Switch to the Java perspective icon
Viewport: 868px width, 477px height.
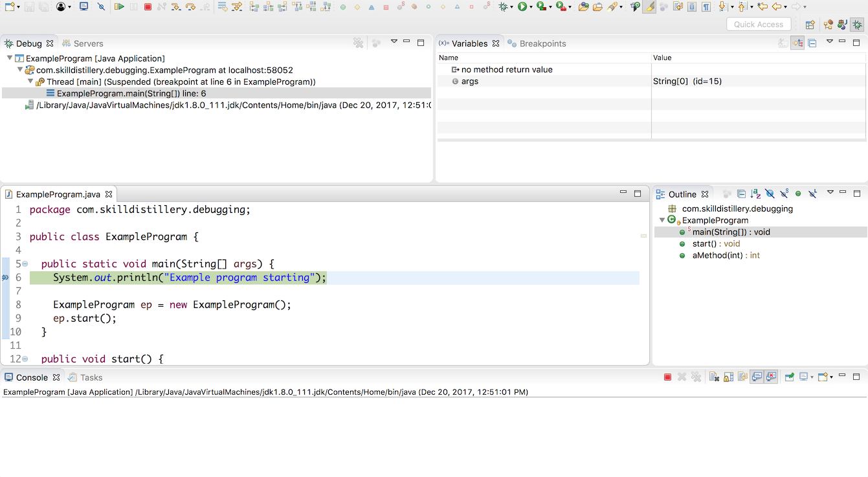(x=841, y=24)
